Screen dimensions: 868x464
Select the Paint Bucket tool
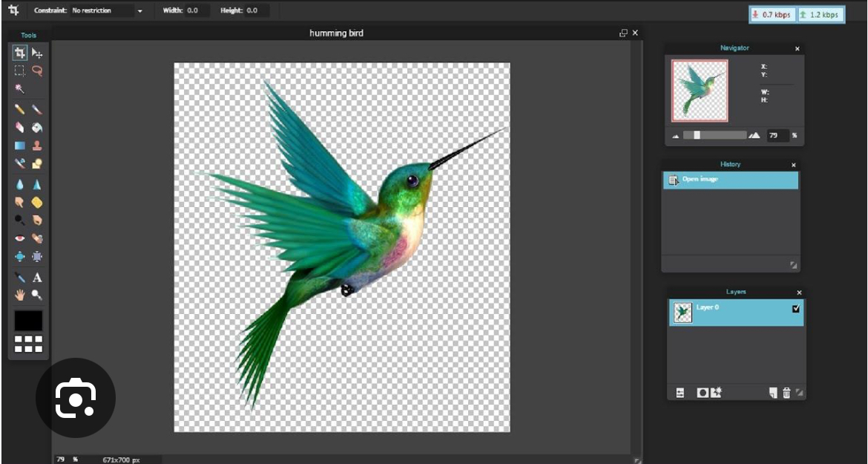click(x=37, y=128)
